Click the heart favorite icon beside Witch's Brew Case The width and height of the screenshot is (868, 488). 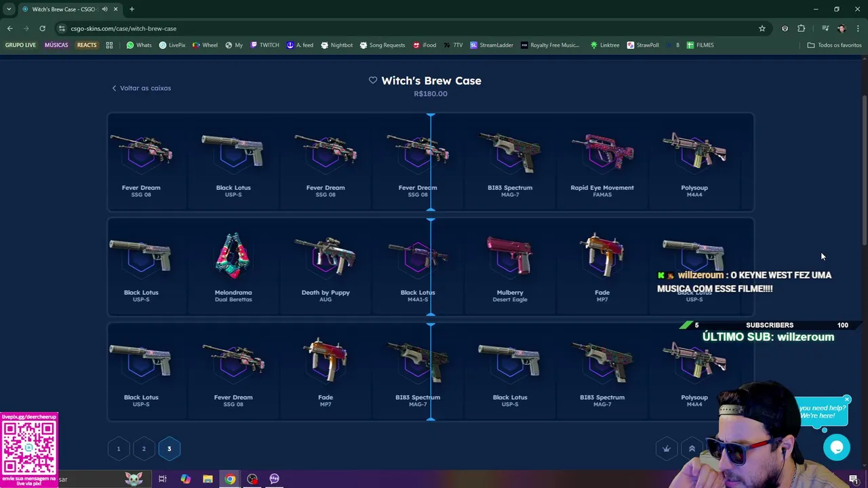[x=373, y=80]
